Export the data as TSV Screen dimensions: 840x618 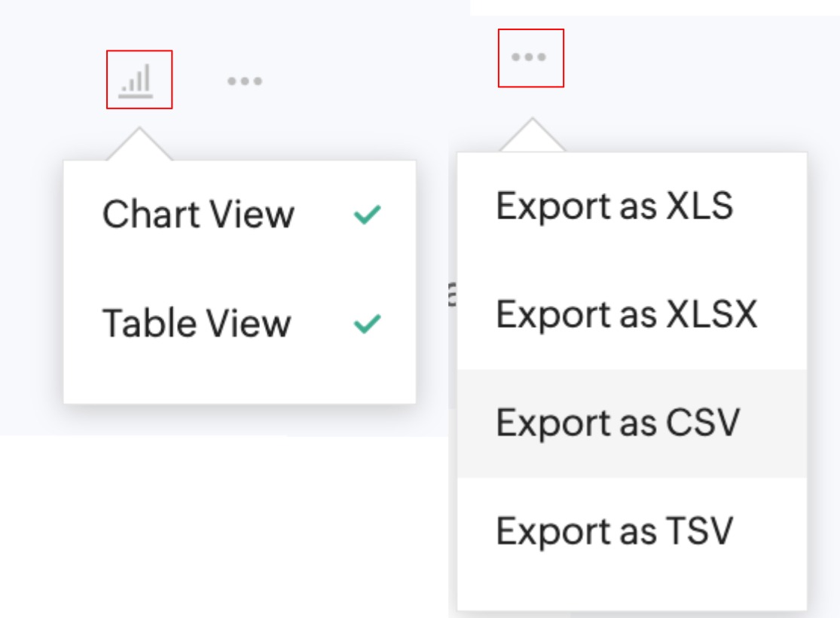point(614,531)
